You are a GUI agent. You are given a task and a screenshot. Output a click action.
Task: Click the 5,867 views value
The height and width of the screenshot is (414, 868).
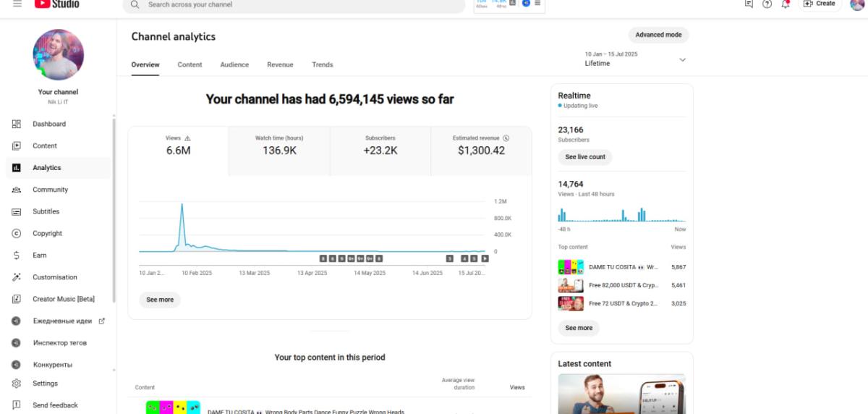click(x=678, y=267)
